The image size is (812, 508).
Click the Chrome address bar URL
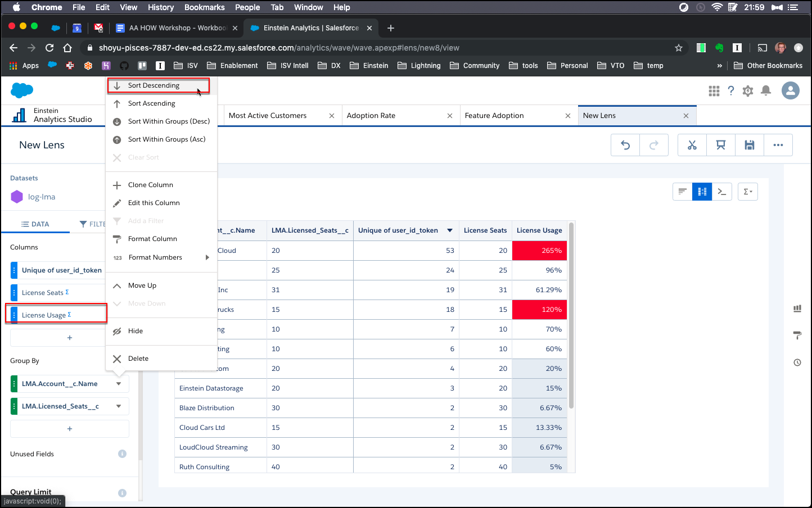pyautogui.click(x=279, y=48)
